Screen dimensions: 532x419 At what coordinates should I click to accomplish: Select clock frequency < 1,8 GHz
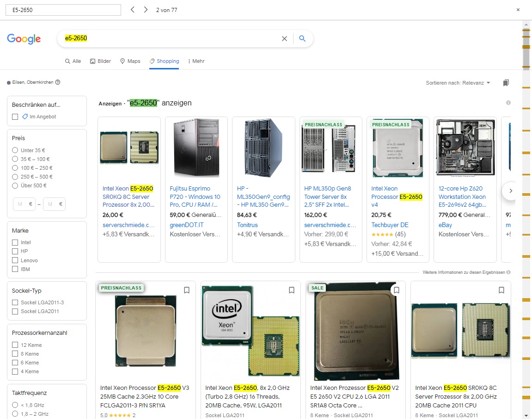pos(15,405)
